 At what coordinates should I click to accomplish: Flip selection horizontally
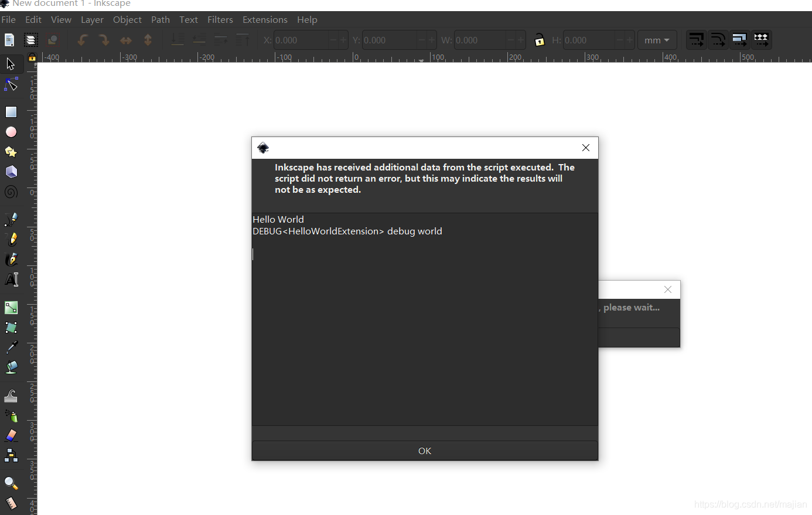(x=125, y=40)
